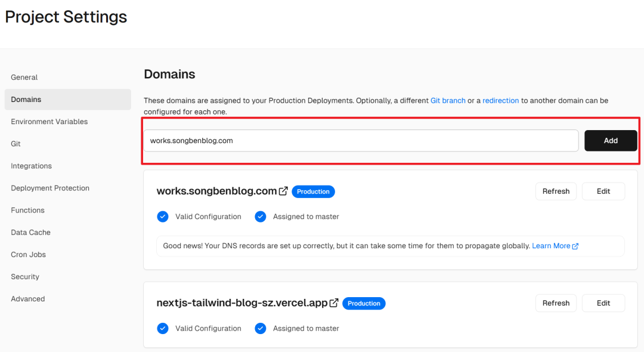This screenshot has height=352, width=644.
Task: Refresh the works.songbenblog.com domain
Action: [556, 192]
